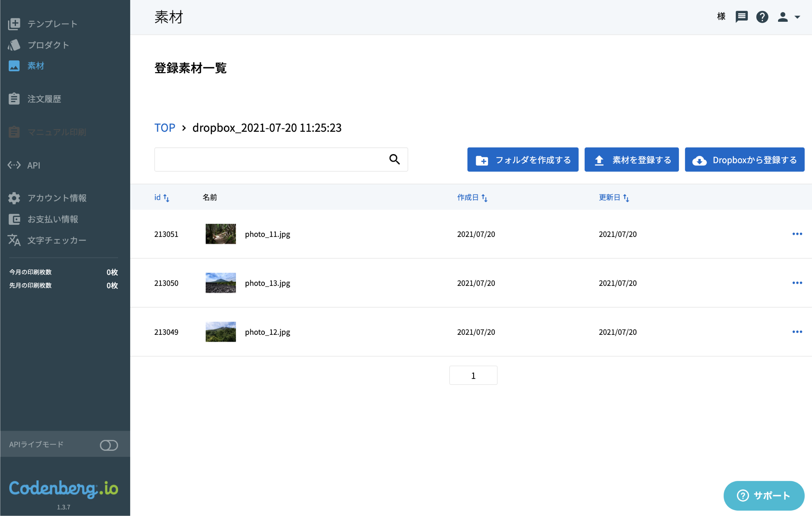Click the search magnifier icon
812x516 pixels.
395,159
